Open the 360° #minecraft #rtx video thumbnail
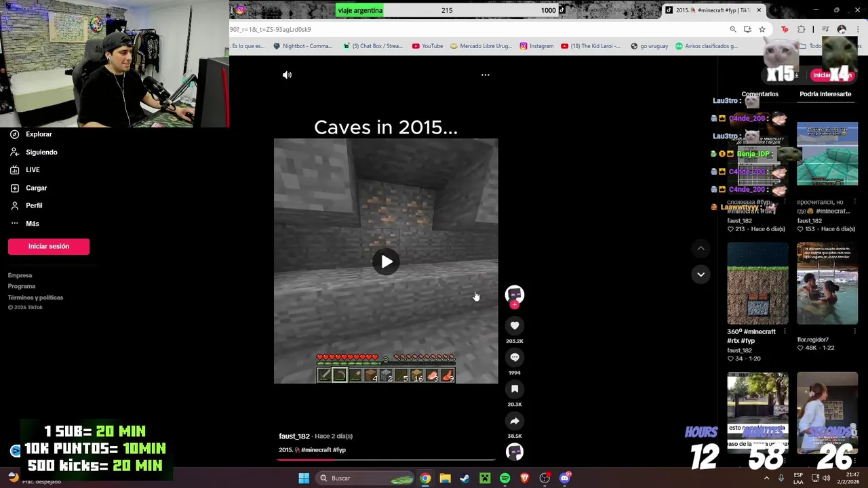The width and height of the screenshot is (868, 488). pyautogui.click(x=758, y=284)
